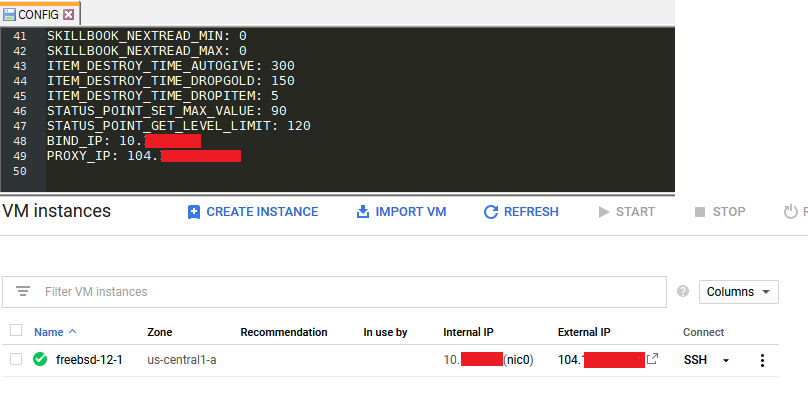Viewport: 808px width, 397px height.
Task: Click the STOP button
Action: pyautogui.click(x=720, y=212)
